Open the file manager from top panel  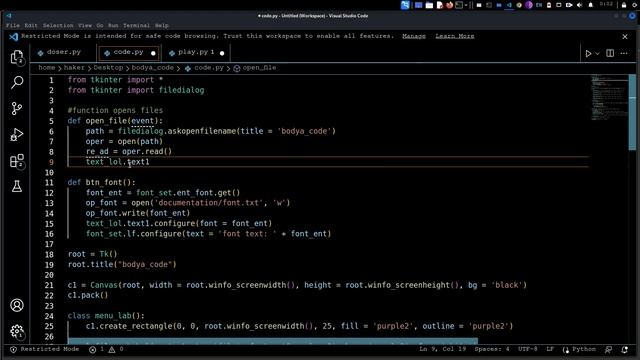pyautogui.click(x=429, y=5)
